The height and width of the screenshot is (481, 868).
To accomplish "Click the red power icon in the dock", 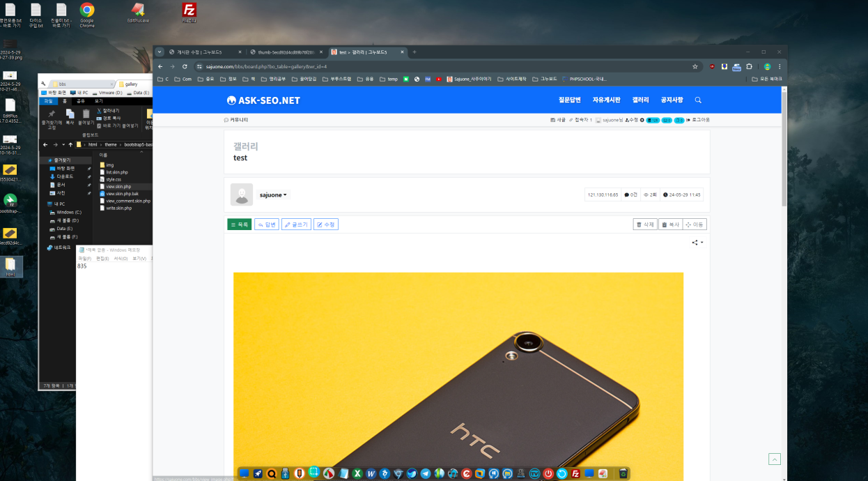I will [x=548, y=473].
